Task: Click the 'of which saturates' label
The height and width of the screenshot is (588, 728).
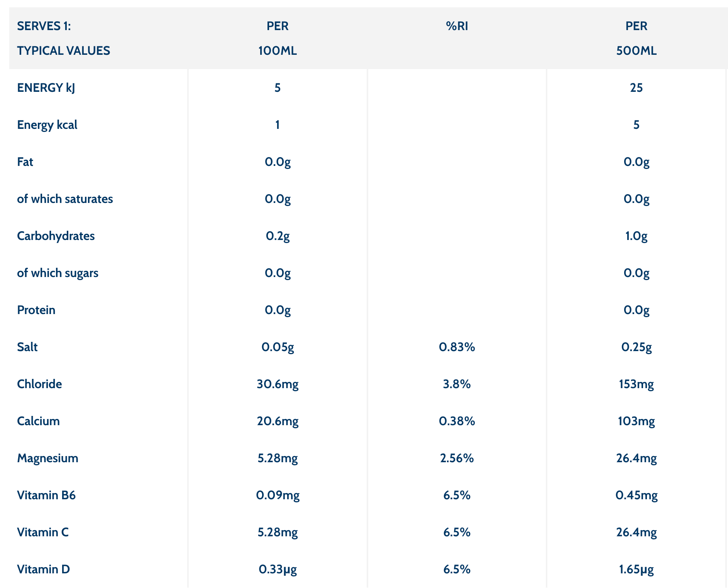Action: point(65,199)
